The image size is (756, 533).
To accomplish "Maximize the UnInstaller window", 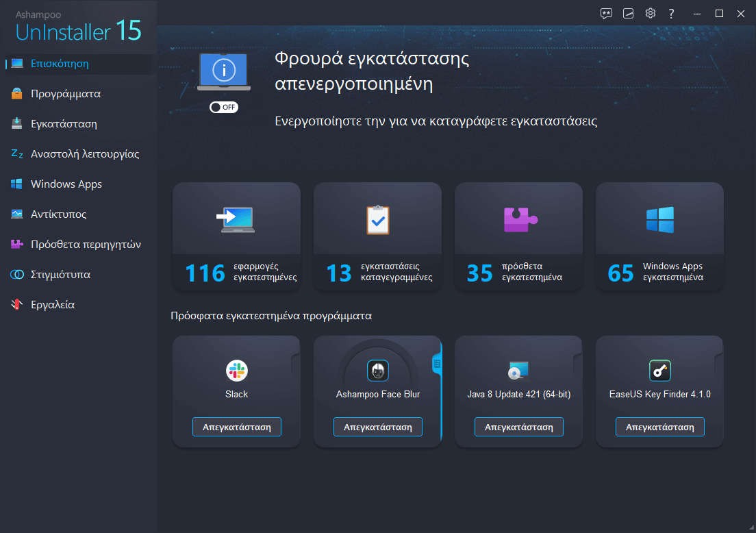I will coord(719,14).
